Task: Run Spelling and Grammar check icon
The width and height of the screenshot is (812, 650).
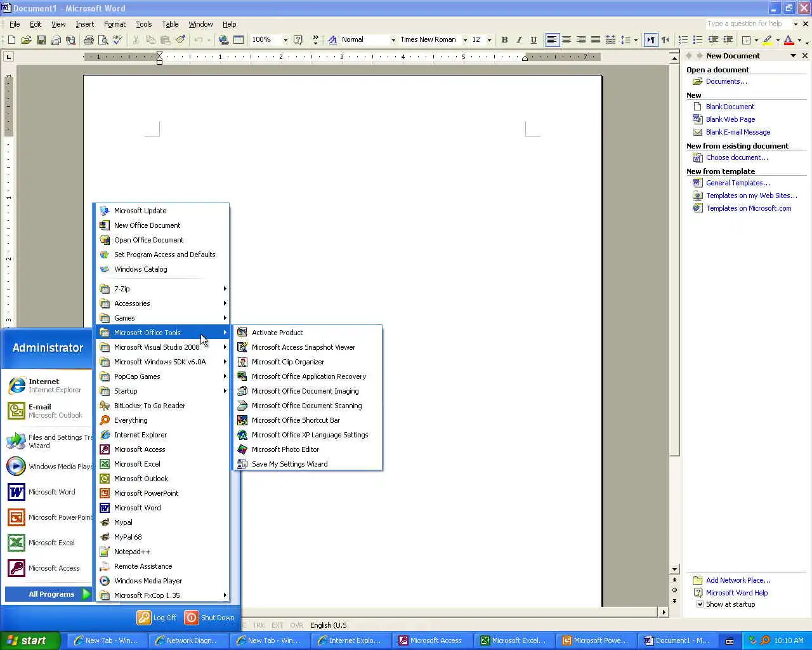Action: tap(117, 40)
